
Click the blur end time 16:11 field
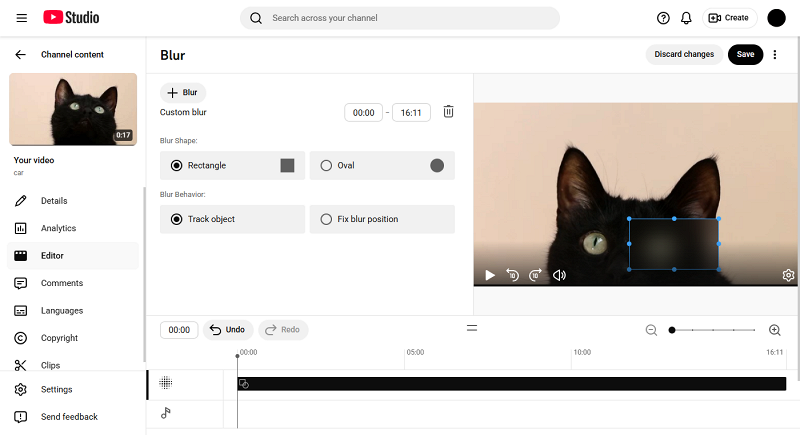411,113
